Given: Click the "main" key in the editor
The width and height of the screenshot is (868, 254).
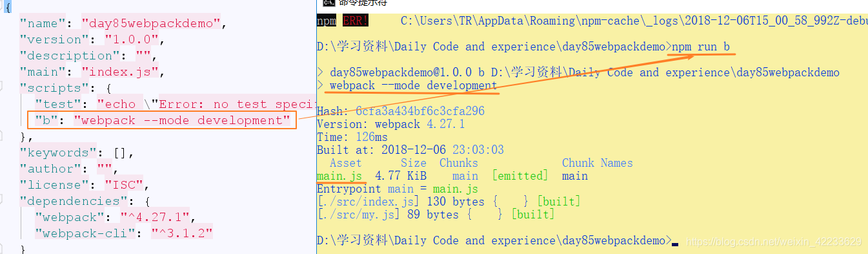Looking at the screenshot, I should [46, 72].
